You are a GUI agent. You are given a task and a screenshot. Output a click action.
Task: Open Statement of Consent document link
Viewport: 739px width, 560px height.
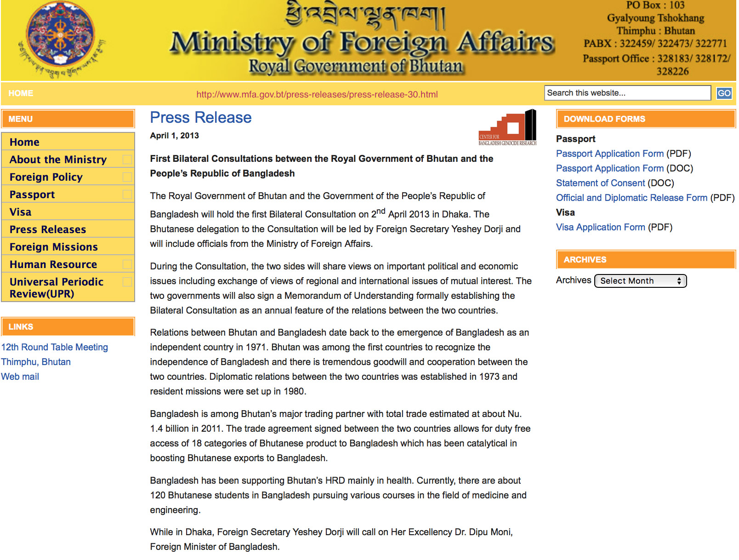coord(600,183)
